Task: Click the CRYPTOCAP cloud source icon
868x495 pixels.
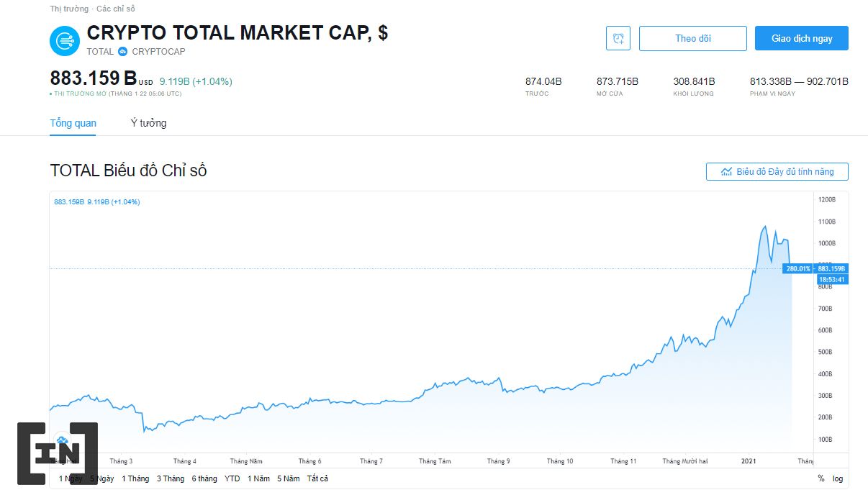Action: click(x=122, y=52)
